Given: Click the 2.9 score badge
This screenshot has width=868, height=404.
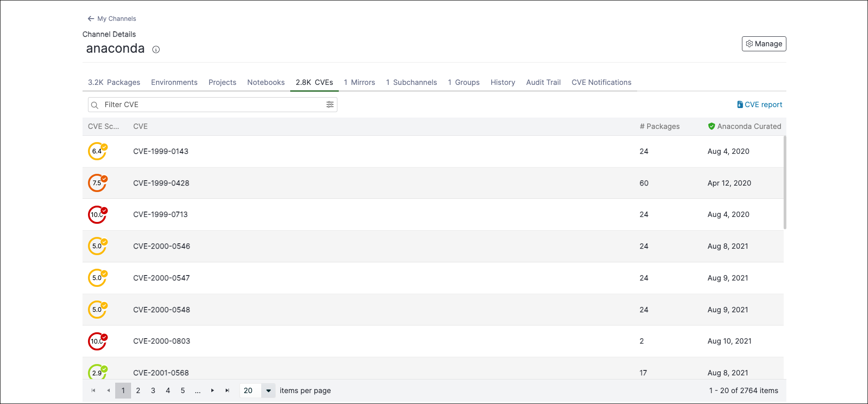Looking at the screenshot, I should point(98,372).
